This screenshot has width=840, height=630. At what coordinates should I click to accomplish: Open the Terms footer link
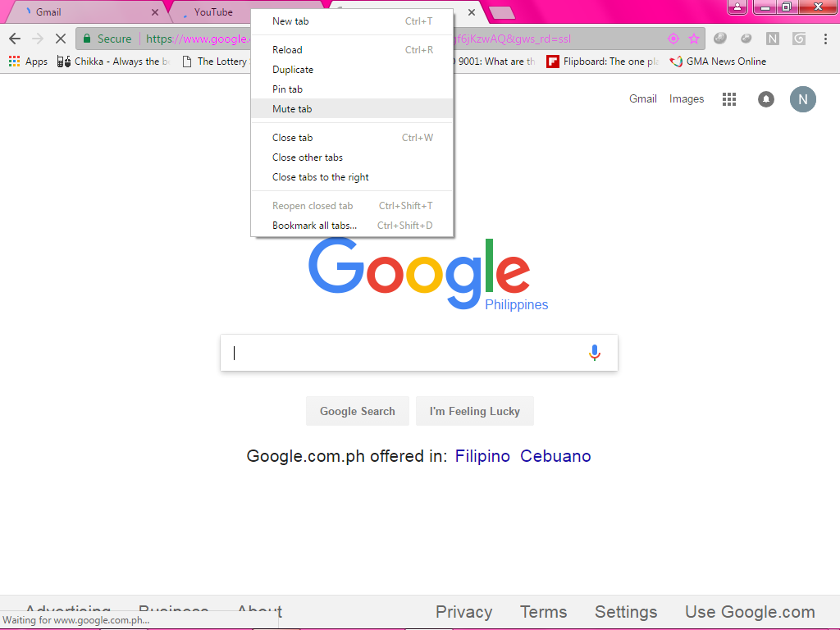pos(543,612)
